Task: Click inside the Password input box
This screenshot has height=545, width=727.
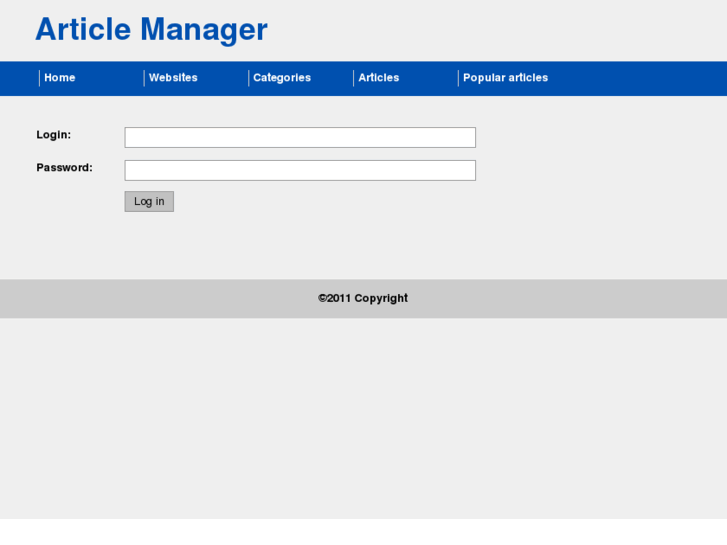Action: [300, 170]
